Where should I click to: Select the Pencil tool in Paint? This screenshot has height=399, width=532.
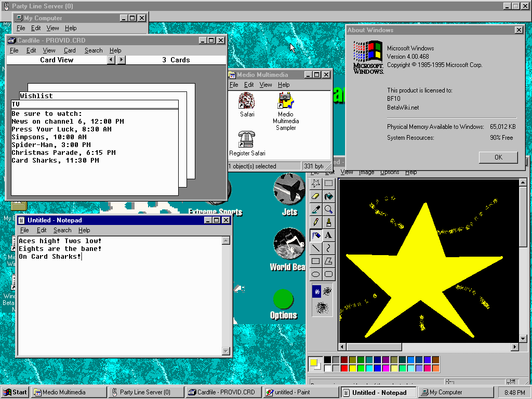[x=315, y=222]
